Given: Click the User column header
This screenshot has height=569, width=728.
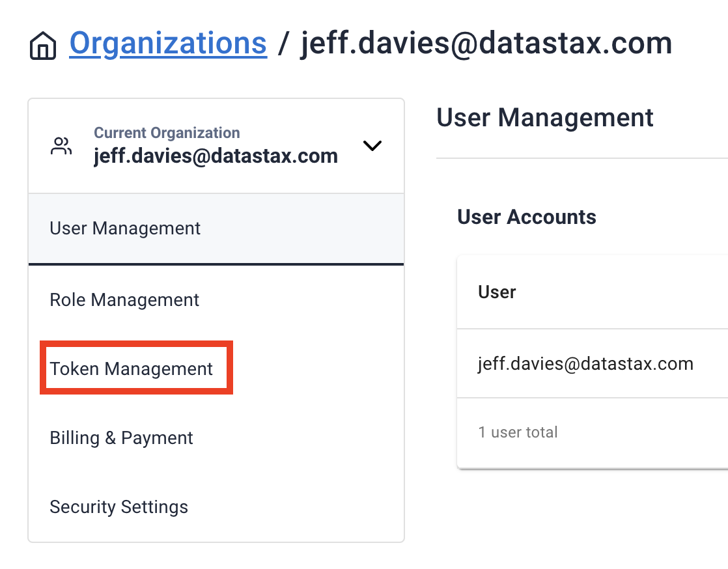Looking at the screenshot, I should pyautogui.click(x=497, y=292).
